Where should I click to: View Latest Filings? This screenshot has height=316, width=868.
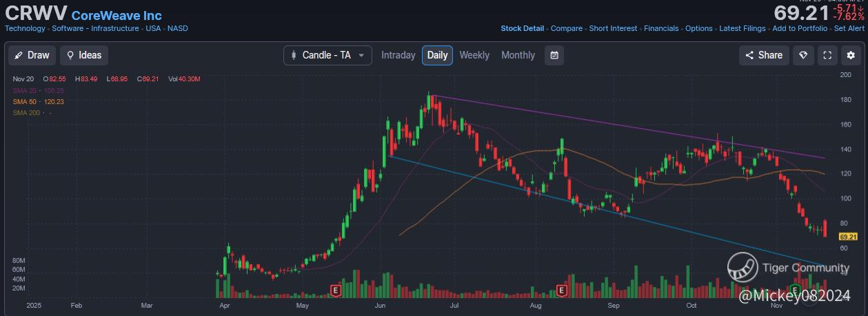(743, 29)
